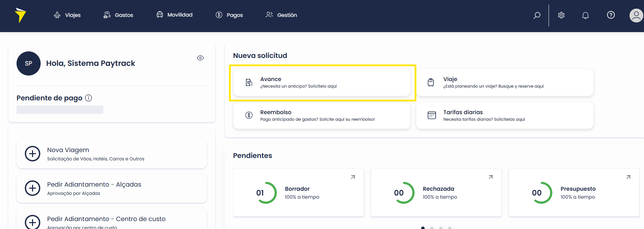Open settings via the gear icon
644x229 pixels.
tap(561, 15)
